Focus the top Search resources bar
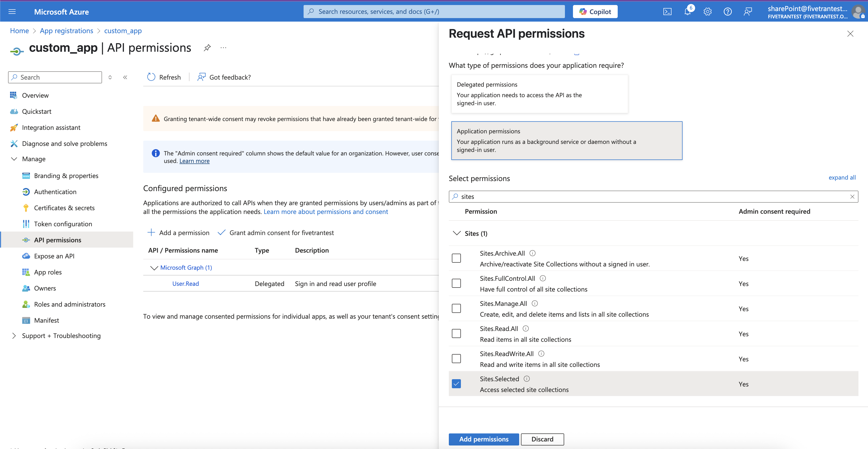Screen dimensions: 868x449 coord(434,12)
